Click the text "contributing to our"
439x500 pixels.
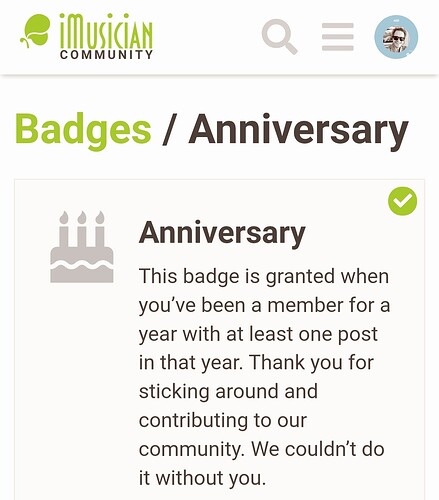point(223,420)
